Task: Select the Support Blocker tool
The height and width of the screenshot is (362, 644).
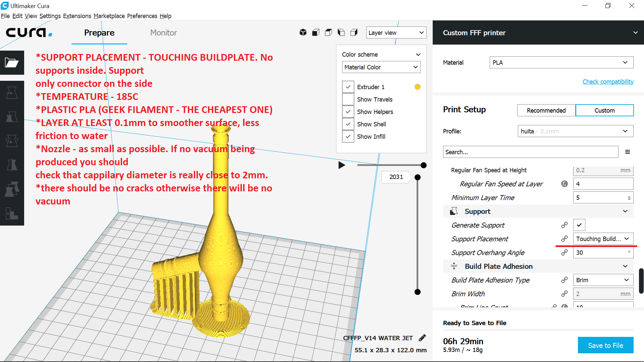Action: [12, 214]
